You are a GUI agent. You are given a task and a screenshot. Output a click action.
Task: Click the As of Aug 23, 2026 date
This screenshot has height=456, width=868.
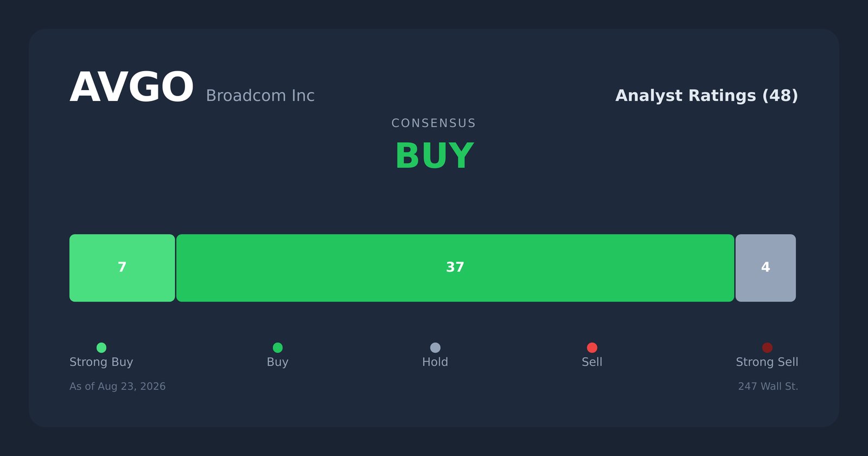(x=118, y=387)
